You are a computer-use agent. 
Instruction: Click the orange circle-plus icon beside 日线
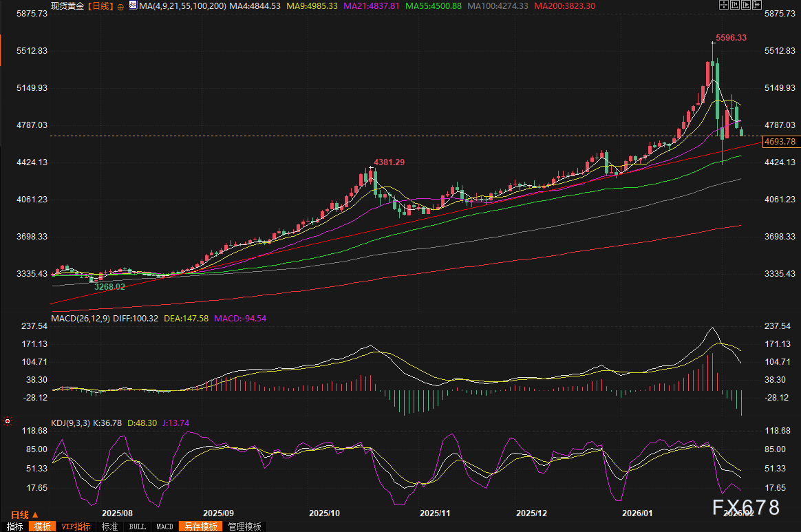tap(121, 6)
